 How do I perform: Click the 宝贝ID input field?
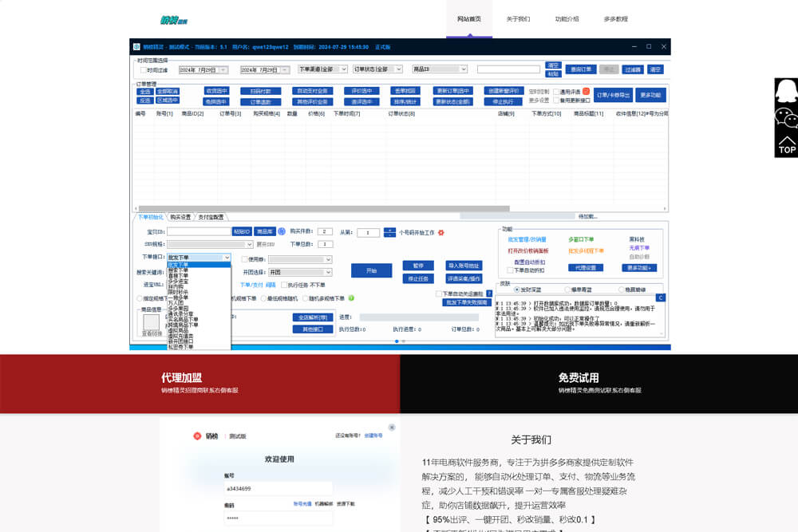[x=199, y=231]
